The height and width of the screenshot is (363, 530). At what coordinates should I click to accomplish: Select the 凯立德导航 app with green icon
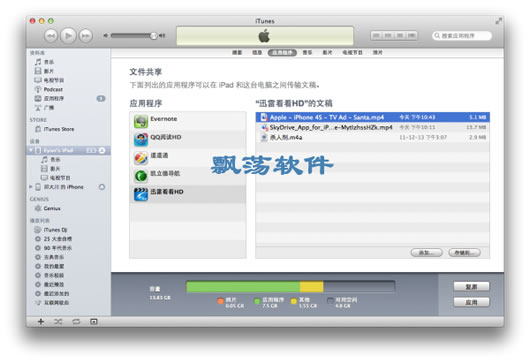coord(188,176)
